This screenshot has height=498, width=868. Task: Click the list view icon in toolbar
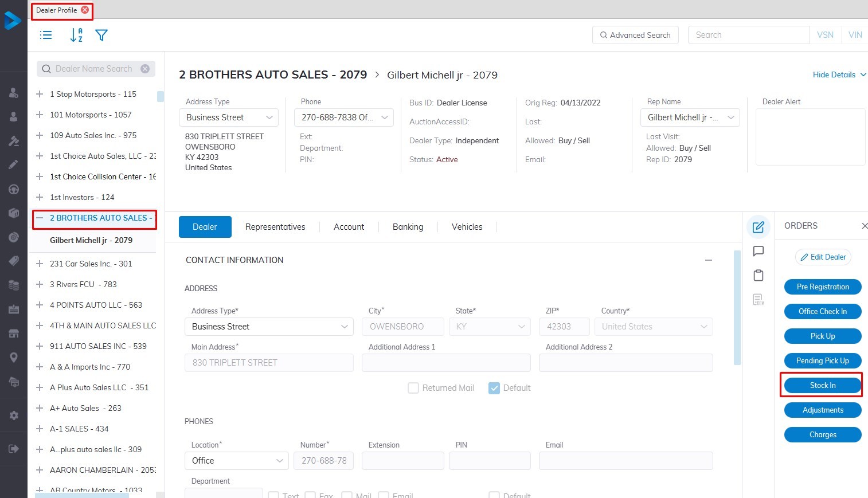coord(46,36)
